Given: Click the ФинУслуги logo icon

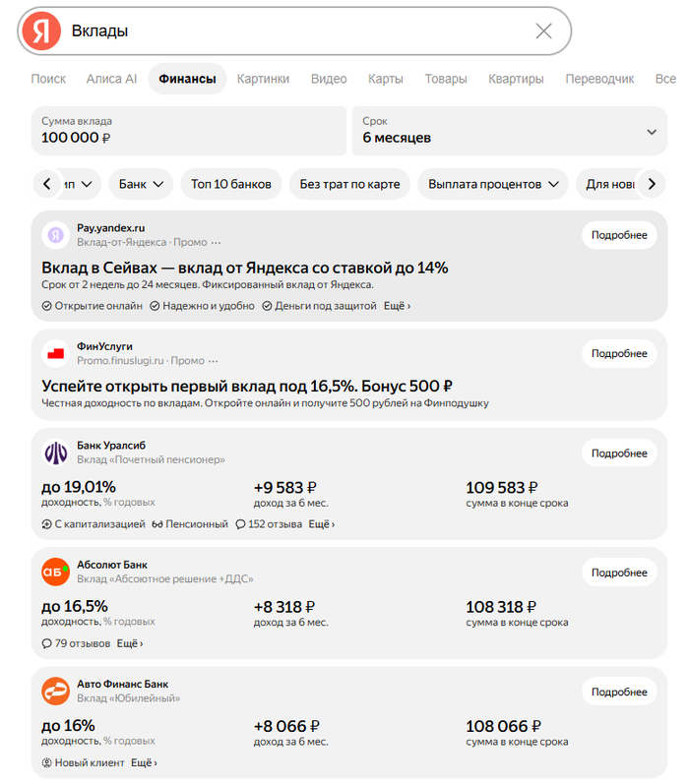Looking at the screenshot, I should [x=55, y=353].
